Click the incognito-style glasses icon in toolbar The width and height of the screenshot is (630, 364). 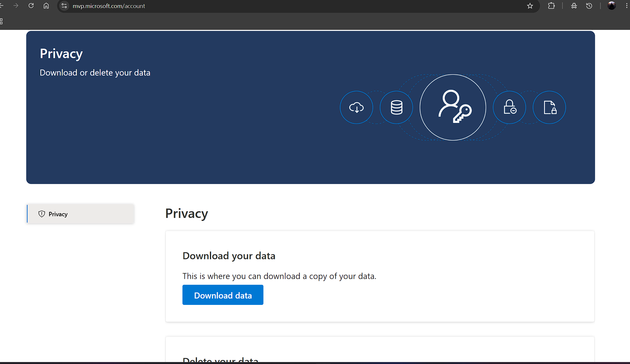click(x=574, y=6)
